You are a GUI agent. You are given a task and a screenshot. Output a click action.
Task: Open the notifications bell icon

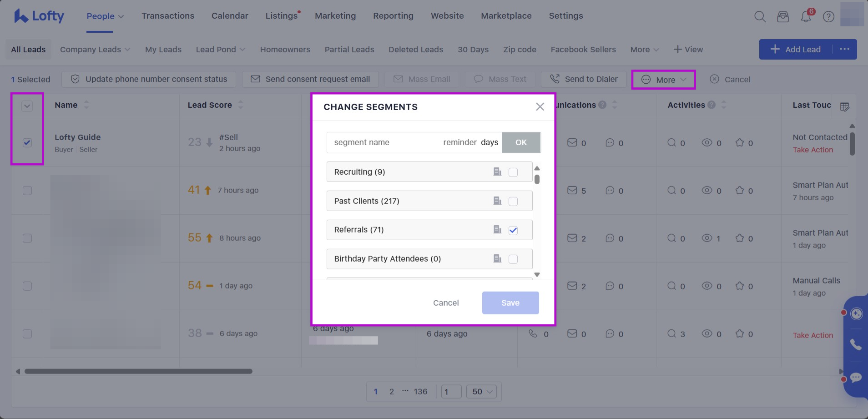click(x=806, y=17)
